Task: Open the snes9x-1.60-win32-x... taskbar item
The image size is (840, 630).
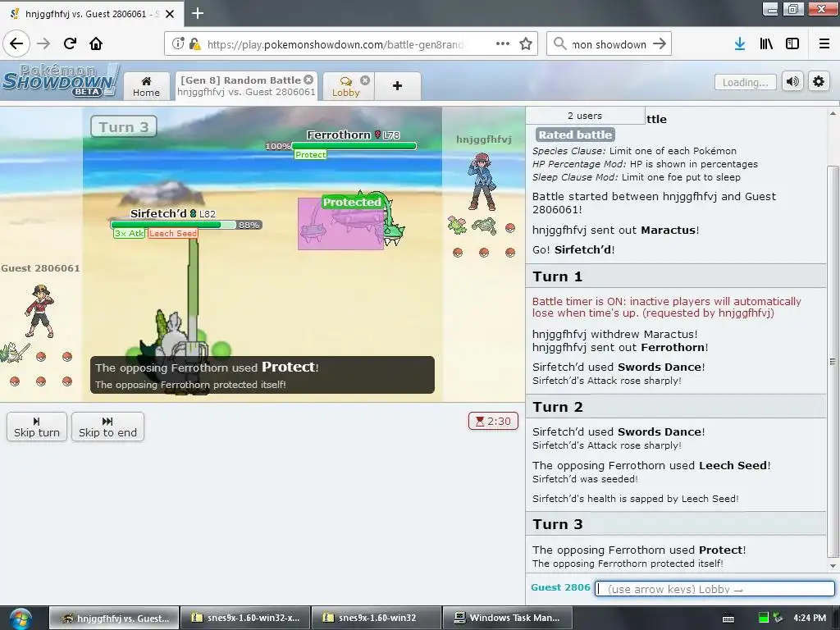Action: coord(244,619)
